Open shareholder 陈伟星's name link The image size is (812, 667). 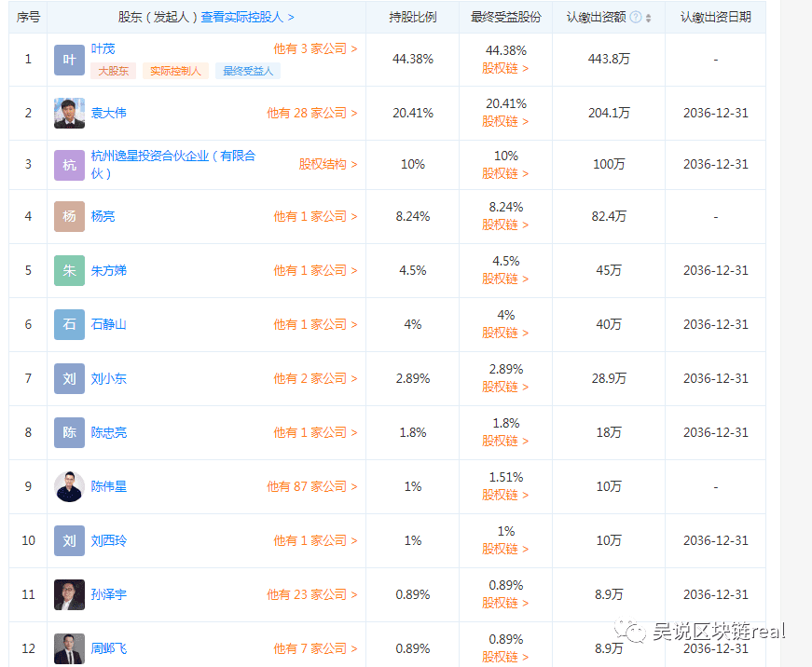[x=109, y=486]
